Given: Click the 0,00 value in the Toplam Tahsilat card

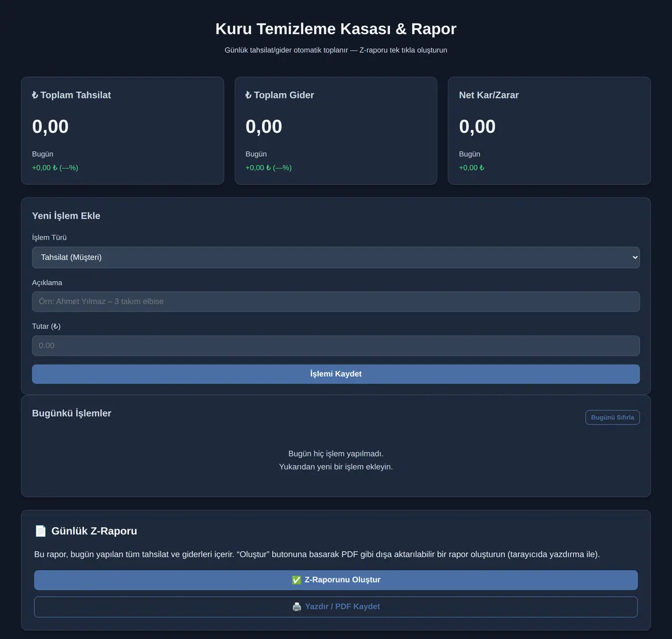Looking at the screenshot, I should (x=50, y=127).
